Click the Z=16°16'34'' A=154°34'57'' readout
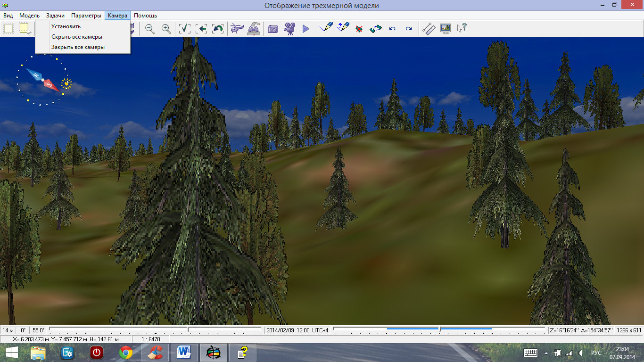Image resolution: width=644 pixels, height=362 pixels. (x=581, y=330)
